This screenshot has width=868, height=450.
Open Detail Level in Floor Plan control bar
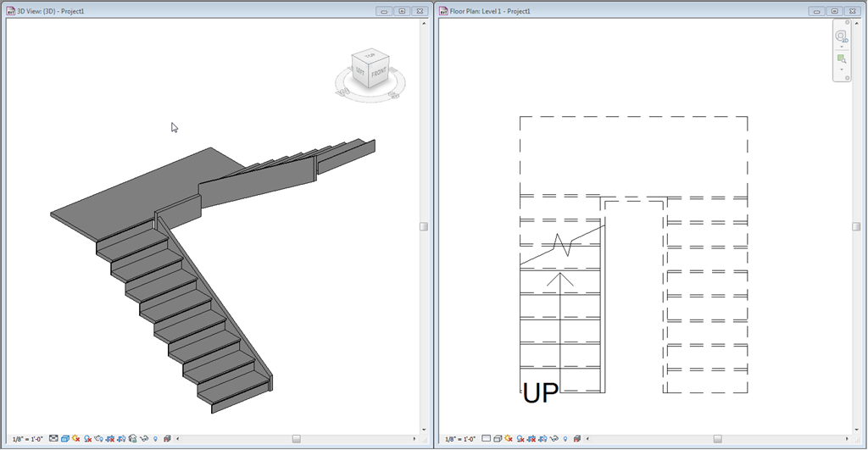pyautogui.click(x=486, y=438)
